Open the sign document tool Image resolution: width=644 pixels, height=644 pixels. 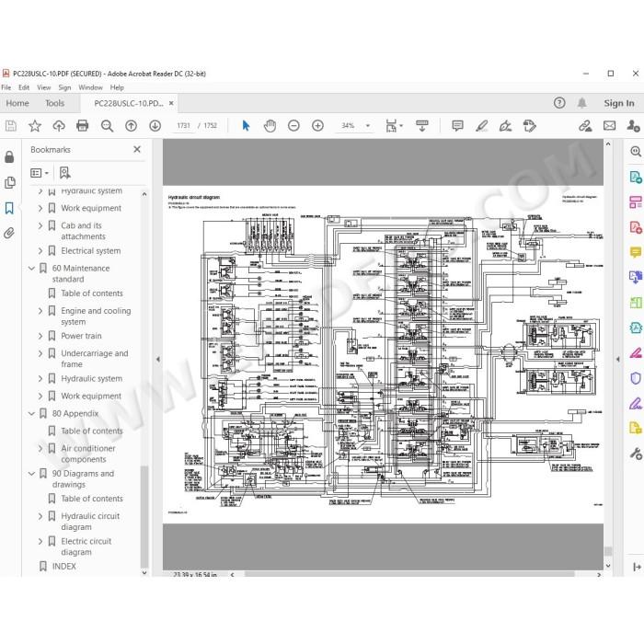pyautogui.click(x=505, y=126)
